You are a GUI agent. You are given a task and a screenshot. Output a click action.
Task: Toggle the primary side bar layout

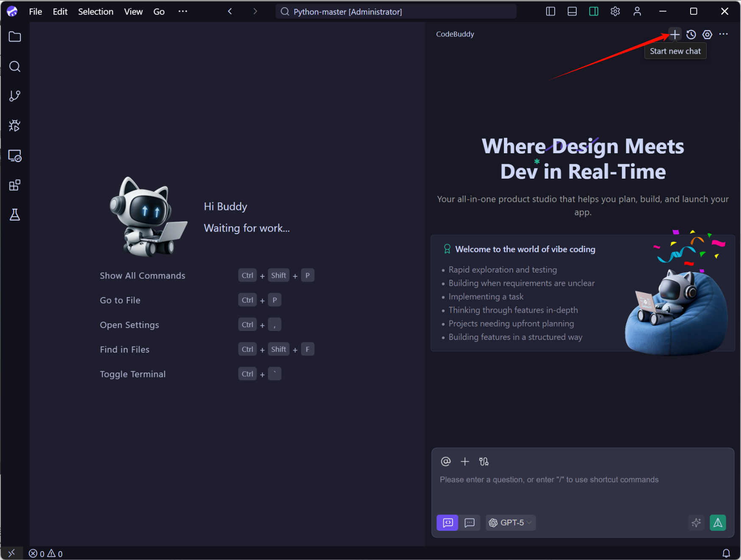point(550,11)
